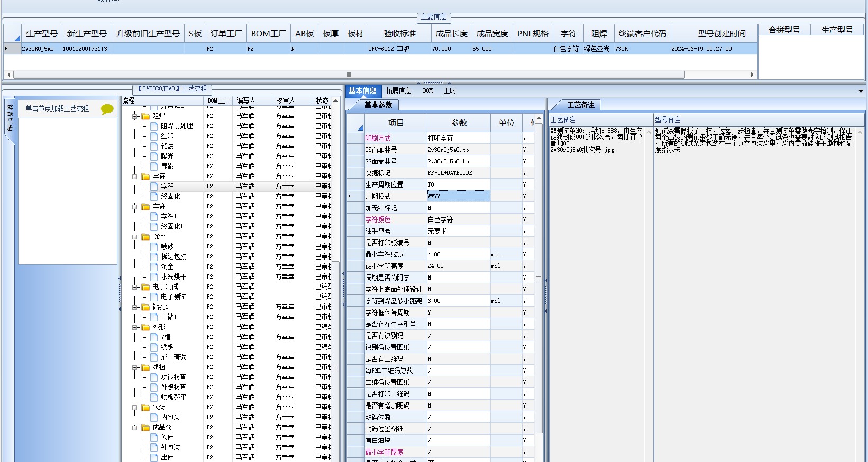Select the 丝印 process step
The image size is (868, 462).
[x=167, y=136]
